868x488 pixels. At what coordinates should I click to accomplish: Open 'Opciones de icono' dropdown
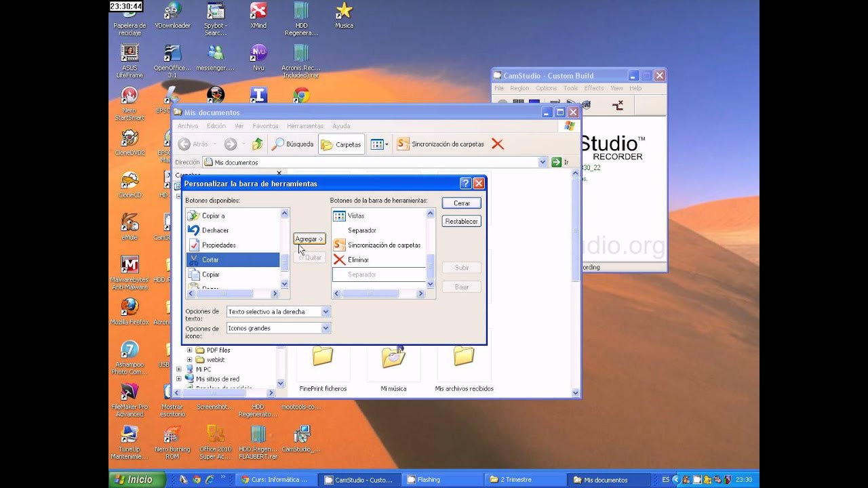pyautogui.click(x=325, y=328)
